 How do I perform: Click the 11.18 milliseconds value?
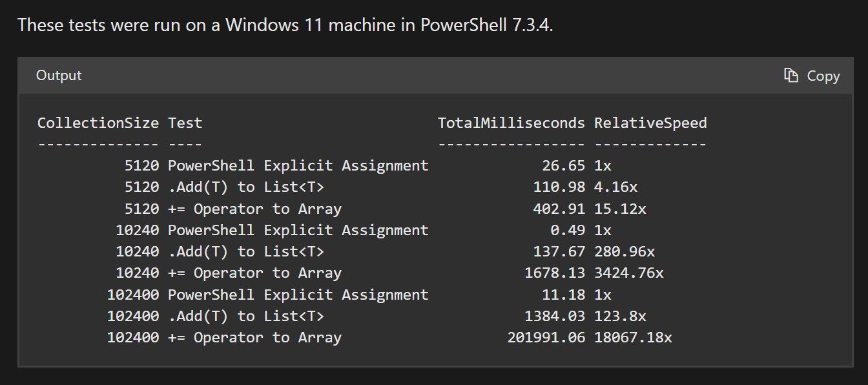coord(564,295)
